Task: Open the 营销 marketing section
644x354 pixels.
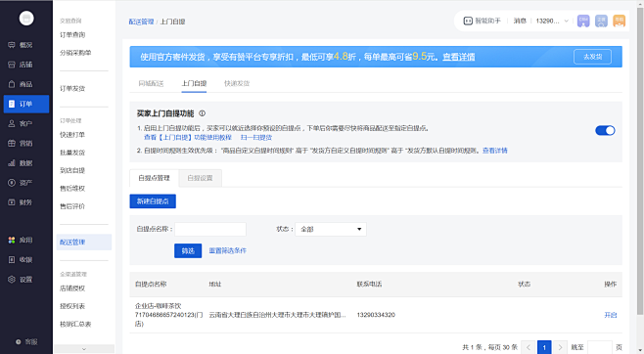Action: click(21, 143)
